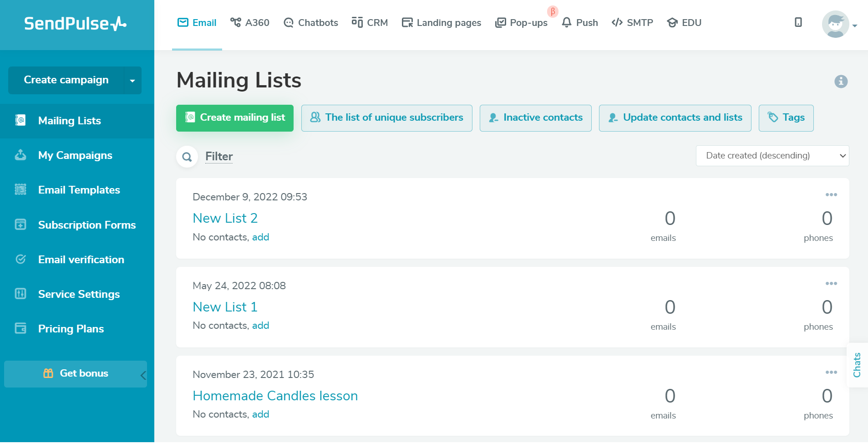The height and width of the screenshot is (444, 868).
Task: Open the Chats side panel
Action: (858, 364)
